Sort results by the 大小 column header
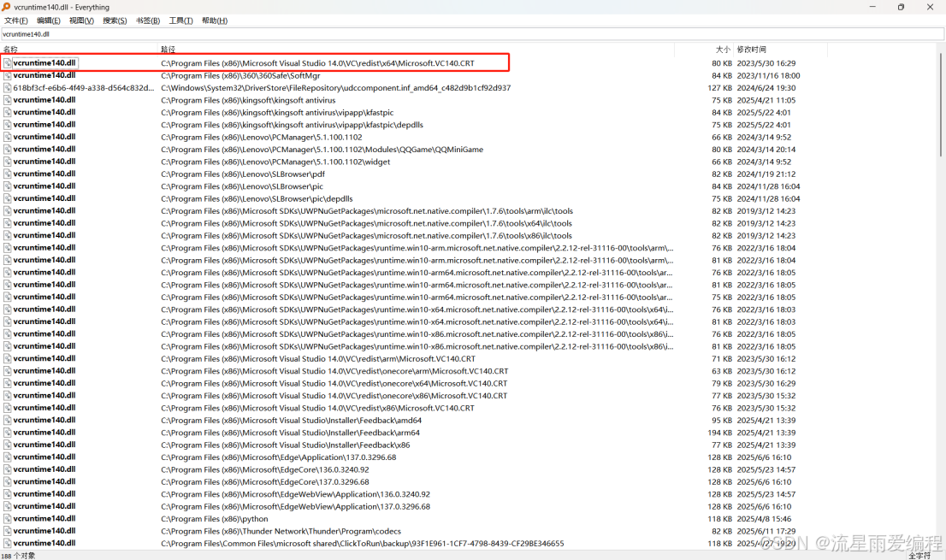The height and width of the screenshot is (560, 946). (703, 50)
